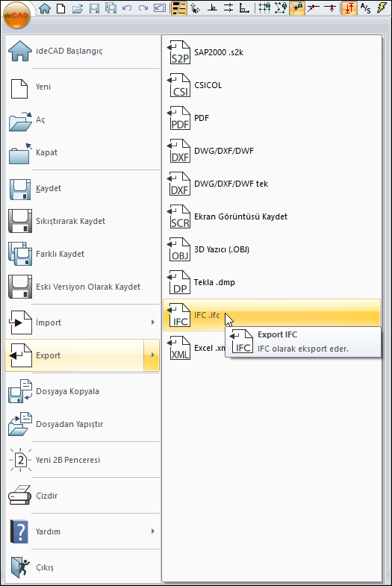The height and width of the screenshot is (586, 392).
Task: Select PDF export option
Action: (x=272, y=119)
